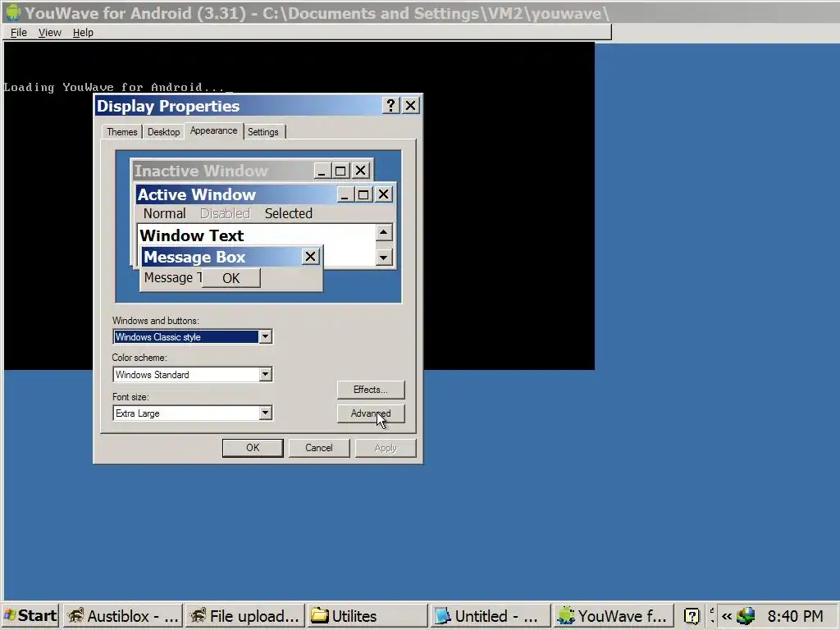Click the globe network tray icon
The height and width of the screenshot is (630, 840).
coord(745,616)
